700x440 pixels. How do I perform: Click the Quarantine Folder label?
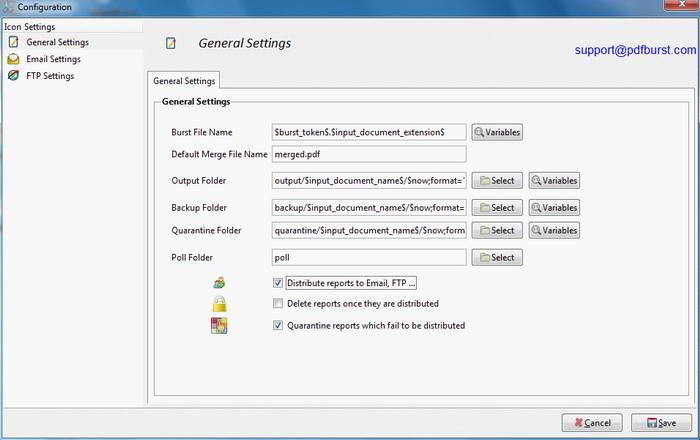(x=206, y=230)
